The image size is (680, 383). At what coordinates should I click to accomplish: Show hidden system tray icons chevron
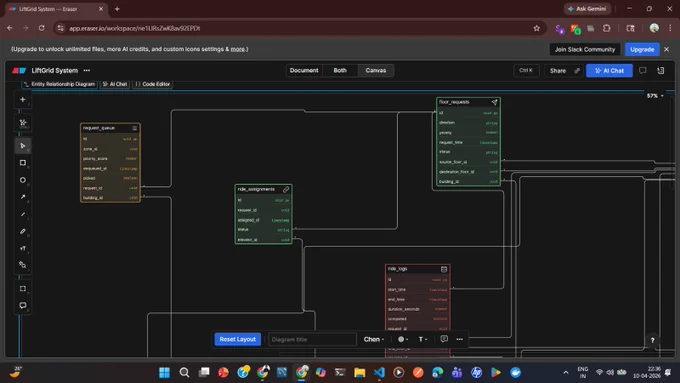click(x=566, y=372)
